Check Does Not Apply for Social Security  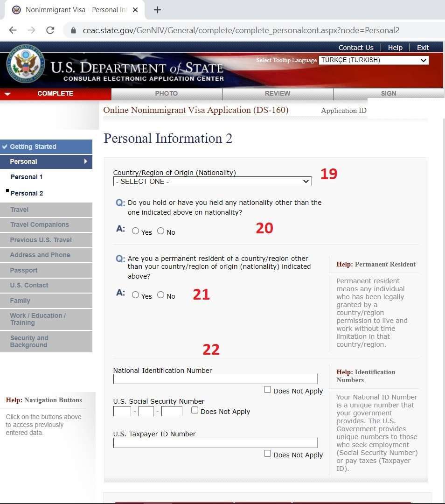(x=195, y=410)
